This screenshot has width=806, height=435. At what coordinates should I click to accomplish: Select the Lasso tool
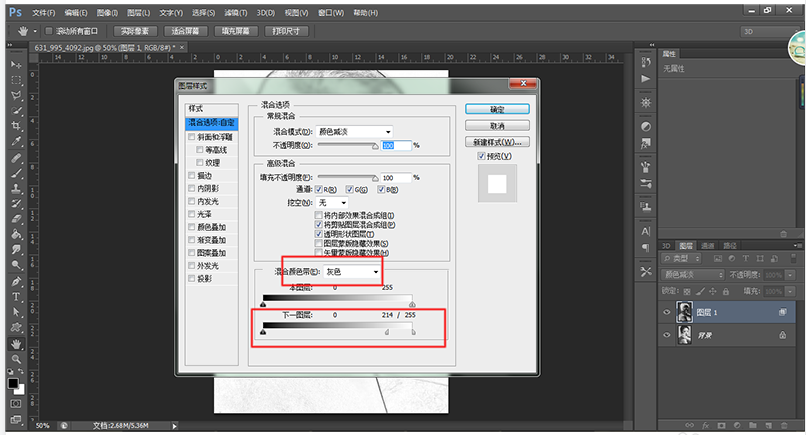[16, 95]
